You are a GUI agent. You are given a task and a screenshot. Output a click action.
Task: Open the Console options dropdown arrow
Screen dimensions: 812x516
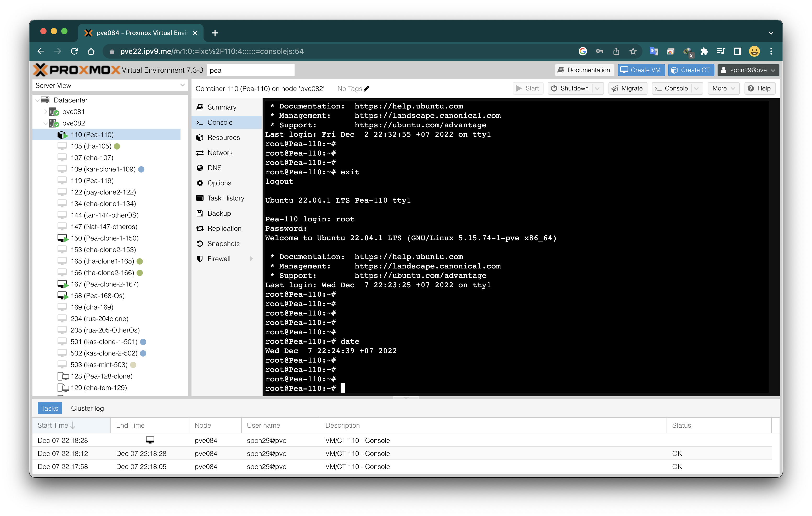(696, 89)
